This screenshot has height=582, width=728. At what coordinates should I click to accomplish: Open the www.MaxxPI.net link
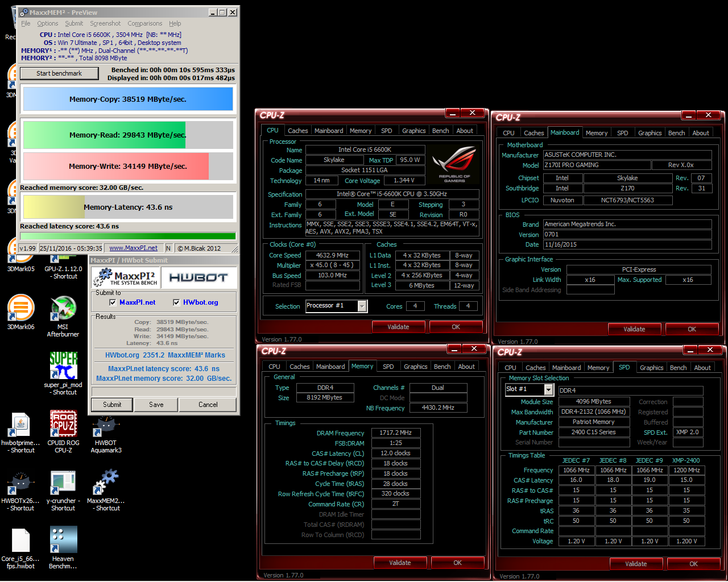(133, 248)
